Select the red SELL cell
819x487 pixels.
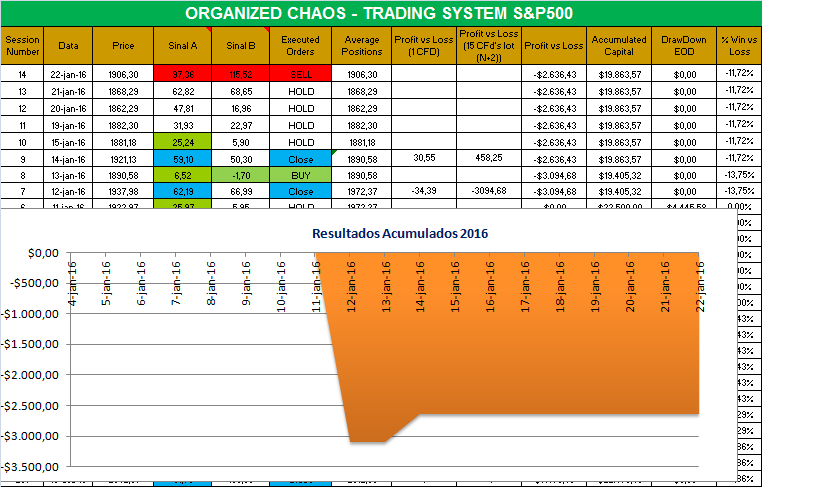pos(300,74)
